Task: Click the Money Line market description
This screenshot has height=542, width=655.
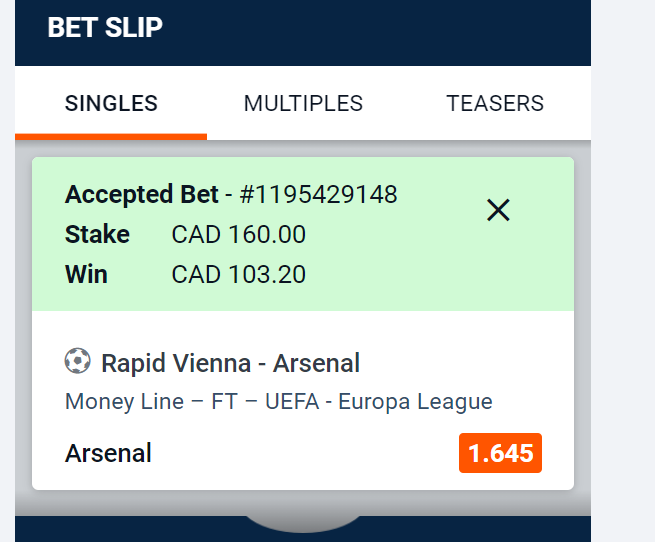Action: 125,402
